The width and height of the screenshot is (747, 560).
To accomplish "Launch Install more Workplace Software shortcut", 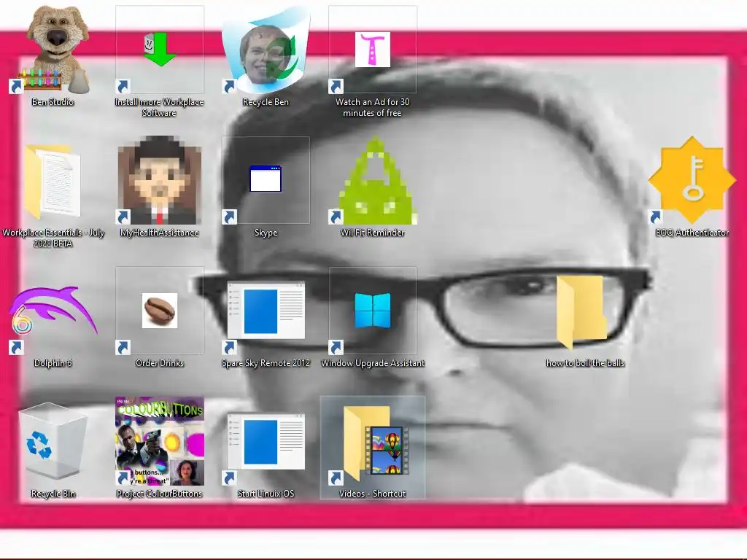I will tap(160, 50).
